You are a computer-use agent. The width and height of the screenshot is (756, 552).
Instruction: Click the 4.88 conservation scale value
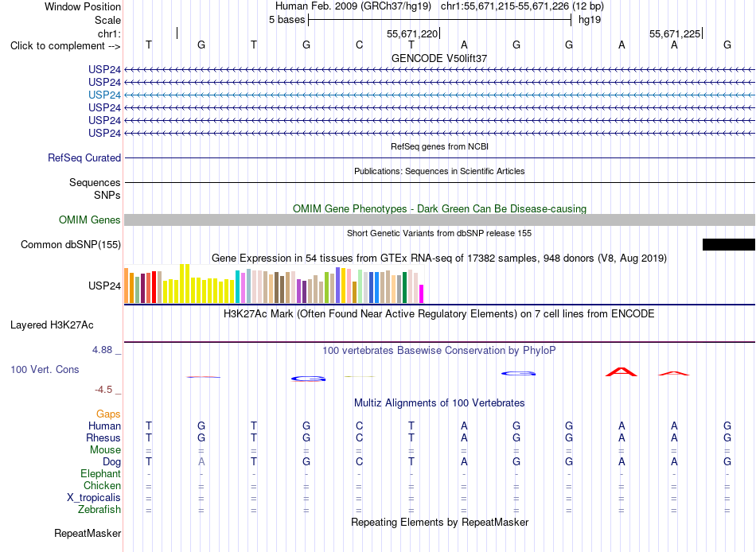pos(102,350)
